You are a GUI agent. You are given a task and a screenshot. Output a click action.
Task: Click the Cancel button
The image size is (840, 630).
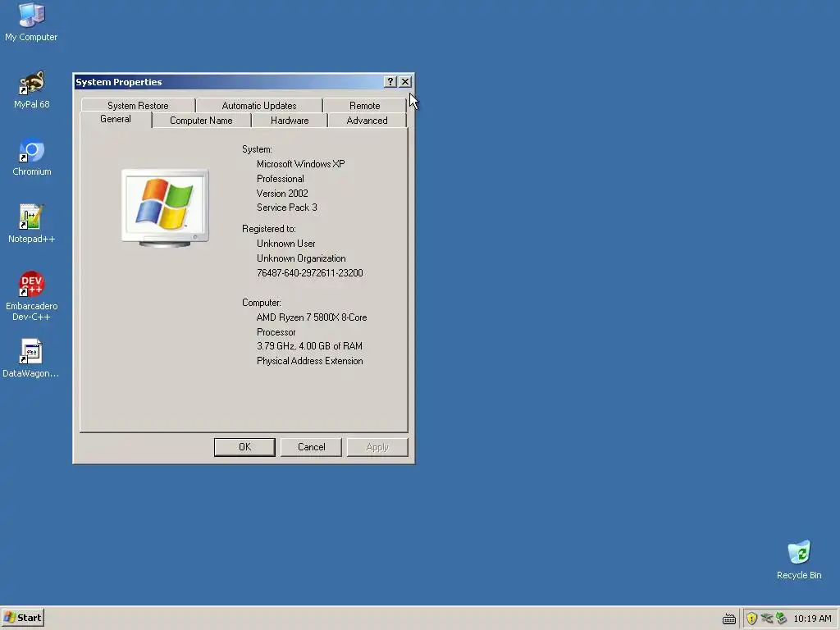pos(311,447)
